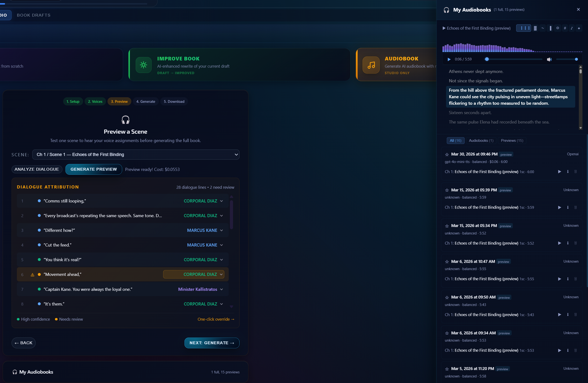Open speaker dropdown for "Movement ahead," line
588x383 pixels.
coord(194,274)
